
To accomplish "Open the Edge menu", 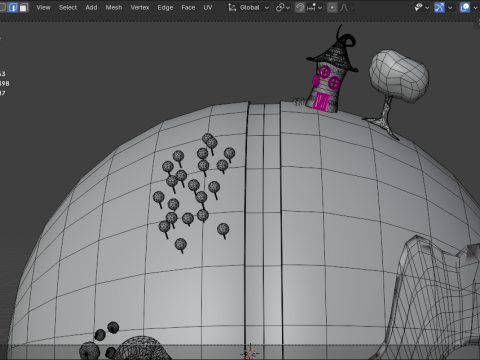I will coord(165,7).
